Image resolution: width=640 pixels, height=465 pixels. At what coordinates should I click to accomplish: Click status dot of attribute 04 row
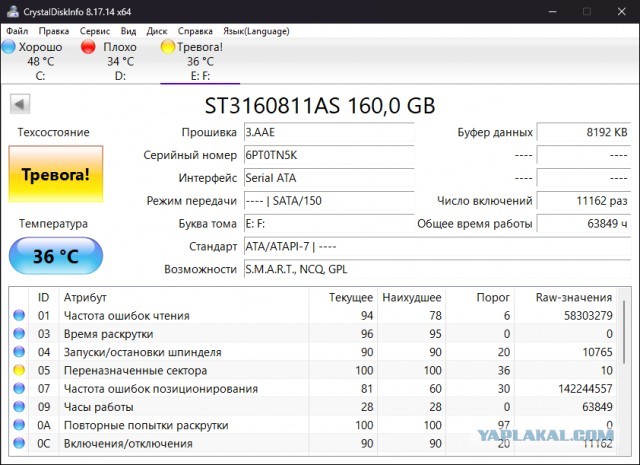19,352
